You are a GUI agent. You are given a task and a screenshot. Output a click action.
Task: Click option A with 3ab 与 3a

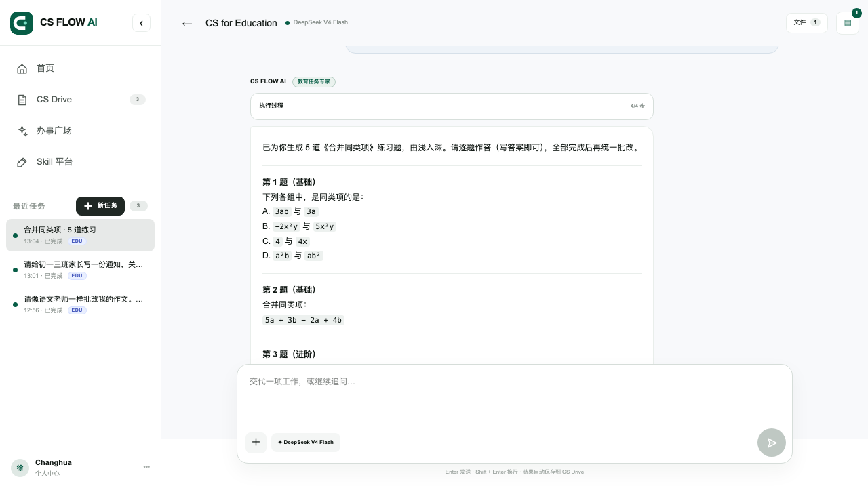pos(290,211)
